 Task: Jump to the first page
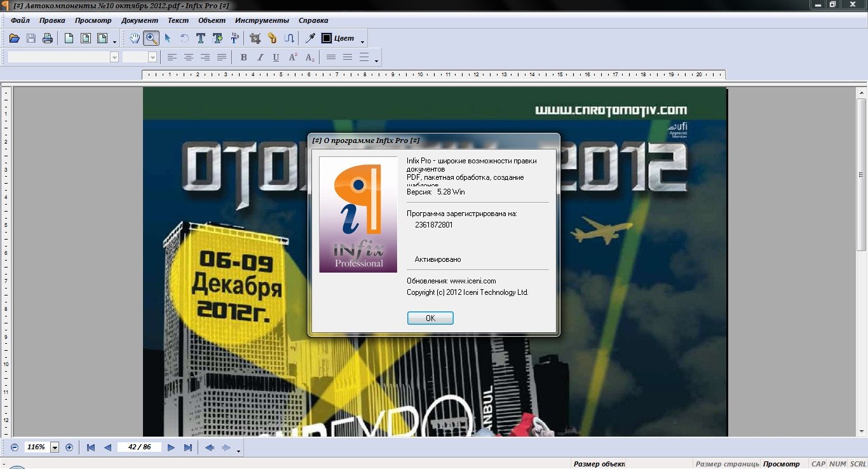[91, 447]
